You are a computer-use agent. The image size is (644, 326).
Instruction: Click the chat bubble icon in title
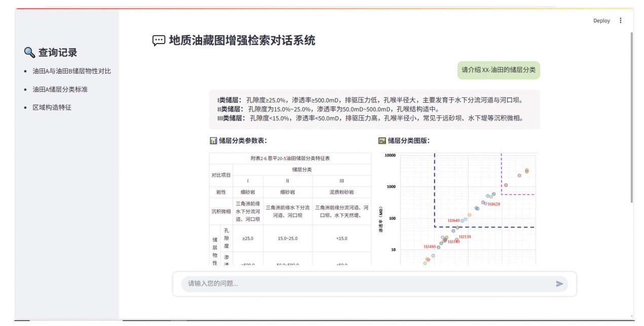coord(159,41)
